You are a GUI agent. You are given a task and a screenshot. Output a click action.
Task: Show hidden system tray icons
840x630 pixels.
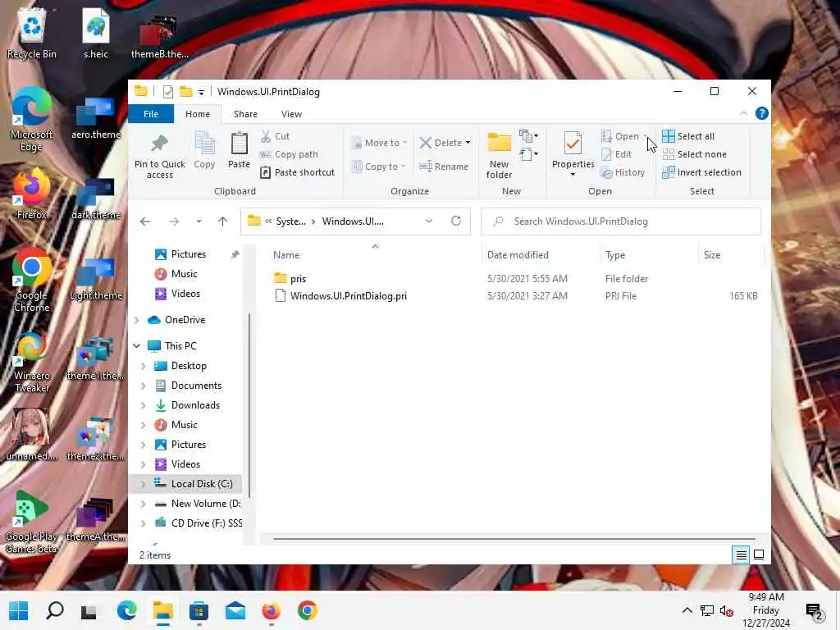(x=687, y=610)
